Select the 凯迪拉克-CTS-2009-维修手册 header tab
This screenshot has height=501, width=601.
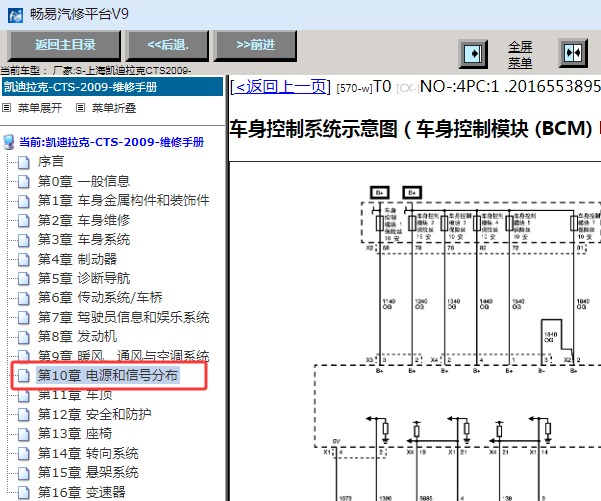[112, 87]
